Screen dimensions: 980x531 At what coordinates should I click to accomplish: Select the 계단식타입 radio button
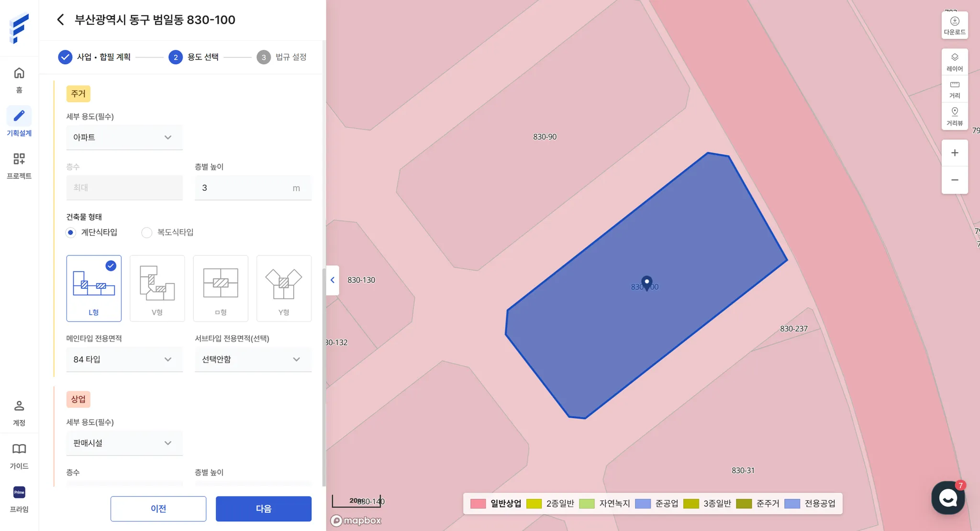coord(71,232)
